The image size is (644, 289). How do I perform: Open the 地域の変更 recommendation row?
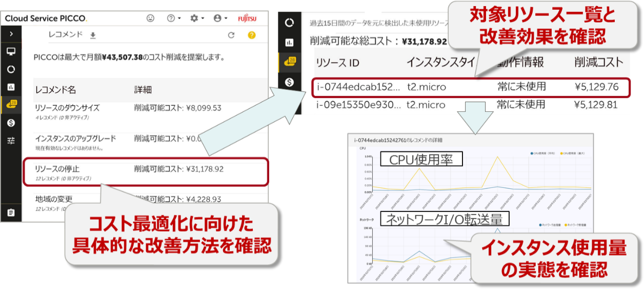[x=151, y=203]
